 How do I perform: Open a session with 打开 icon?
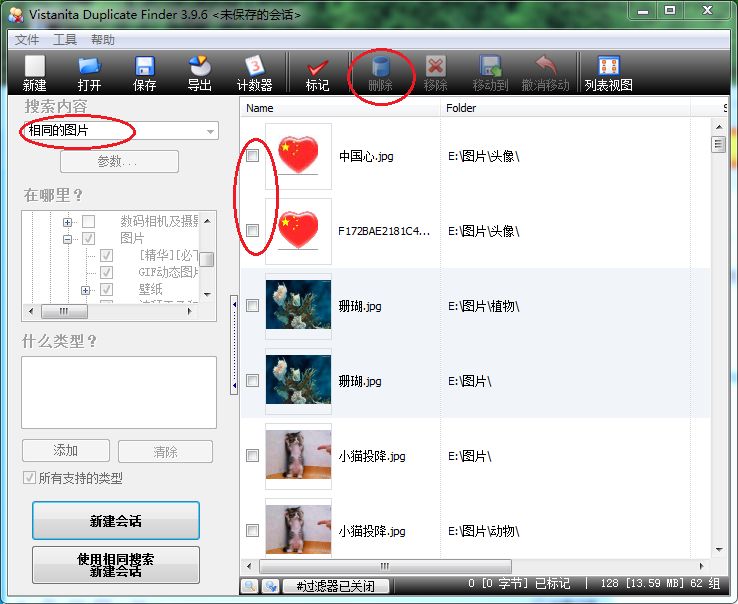89,73
